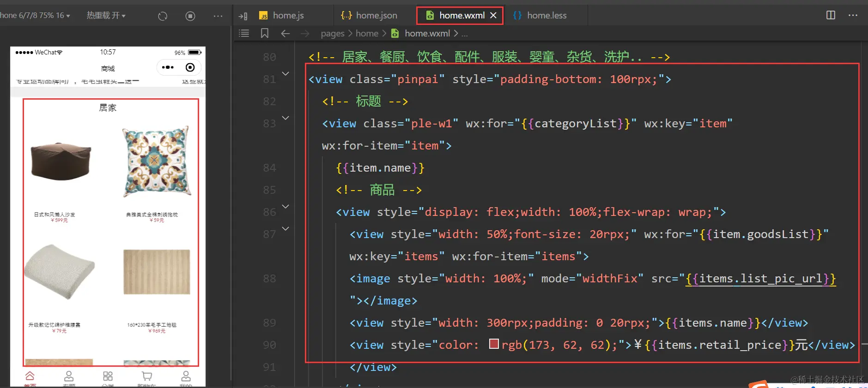Tap the shopping cart icon in the tab bar
The width and height of the screenshot is (868, 388).
pyautogui.click(x=147, y=376)
